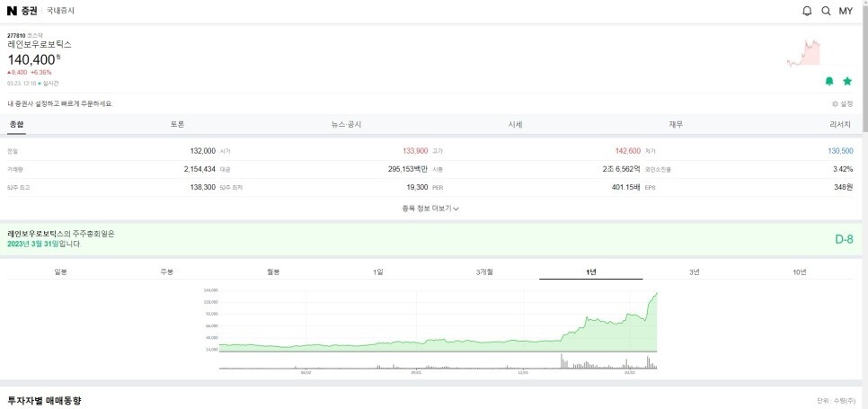Viewport: 868px width, 409px height.
Task: Click the volume bars under chart
Action: pyautogui.click(x=438, y=361)
